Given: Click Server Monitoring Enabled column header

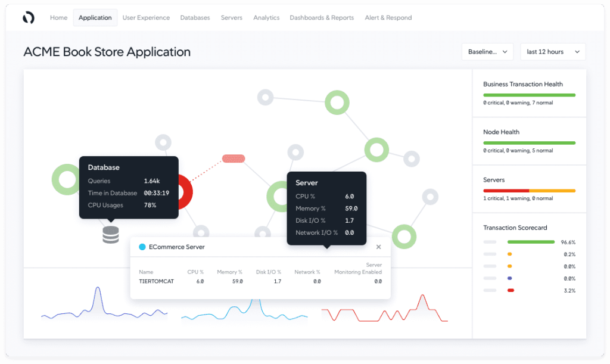Looking at the screenshot, I should [358, 268].
